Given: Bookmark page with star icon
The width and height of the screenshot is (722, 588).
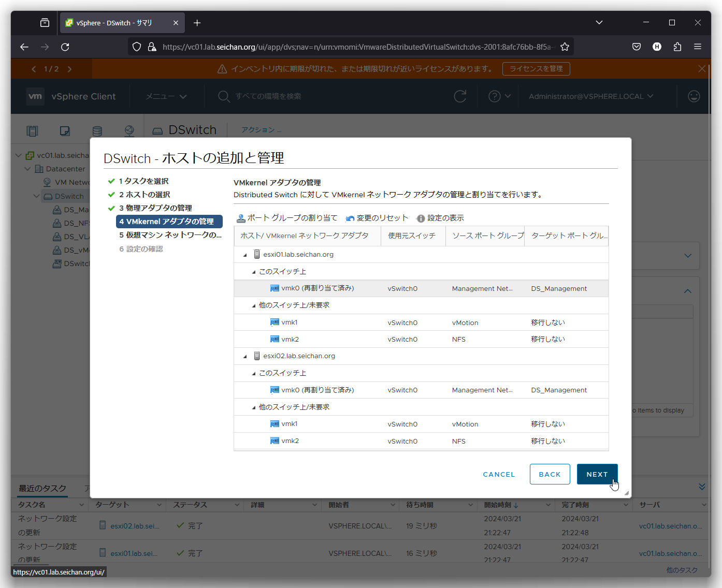Looking at the screenshot, I should click(x=565, y=47).
